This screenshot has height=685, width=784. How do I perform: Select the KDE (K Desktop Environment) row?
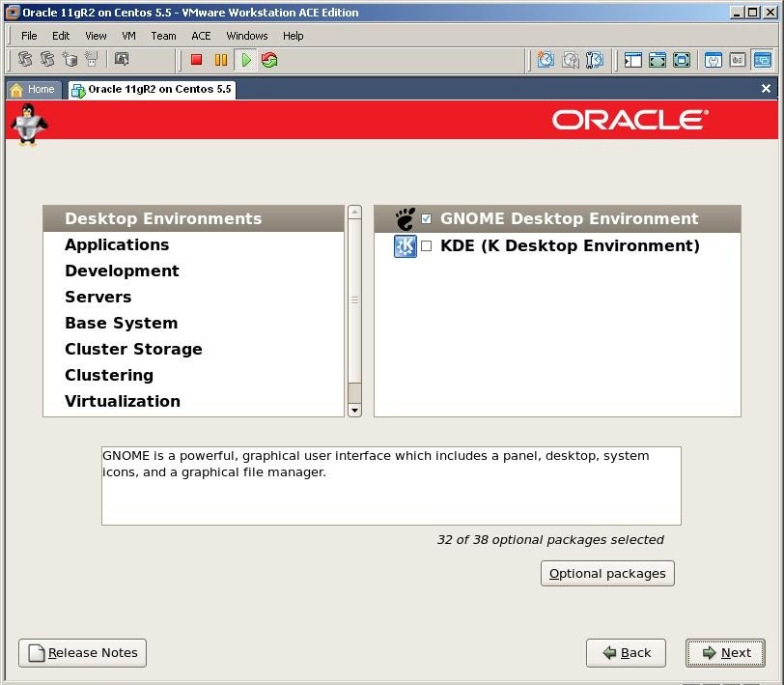point(557,245)
